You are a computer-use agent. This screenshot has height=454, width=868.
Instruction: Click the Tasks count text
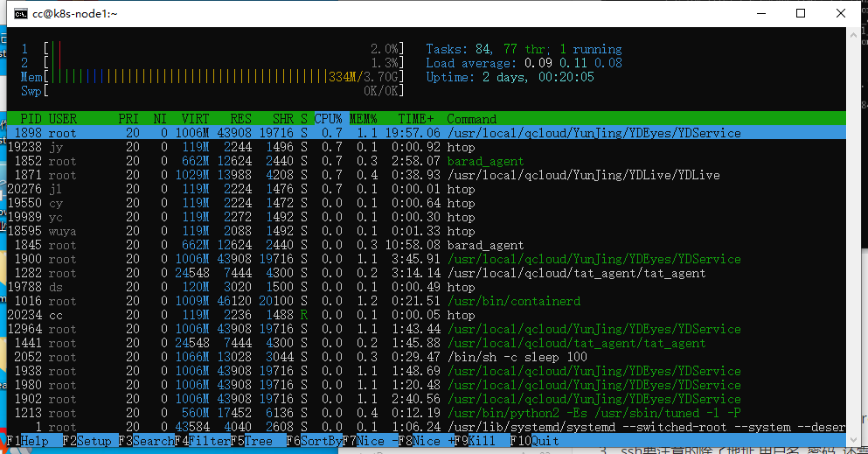(524, 49)
